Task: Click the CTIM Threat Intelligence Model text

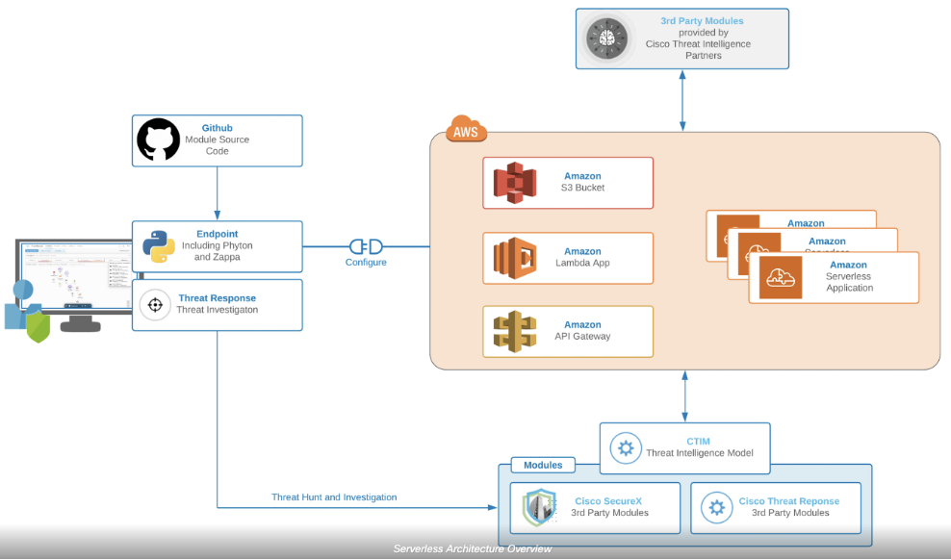Action: pos(699,447)
